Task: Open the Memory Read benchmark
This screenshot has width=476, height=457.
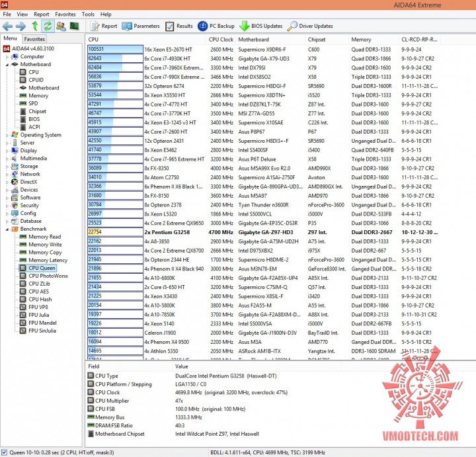Action: (x=40, y=237)
